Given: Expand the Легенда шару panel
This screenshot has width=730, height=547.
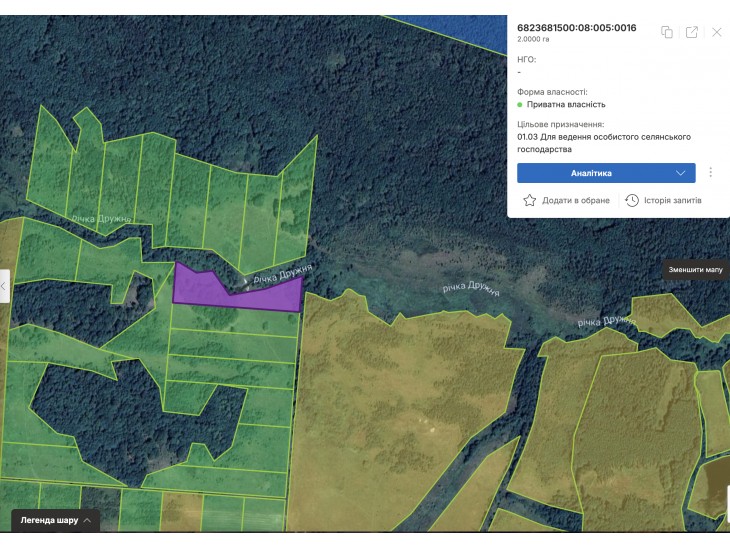Looking at the screenshot, I should pyautogui.click(x=55, y=520).
